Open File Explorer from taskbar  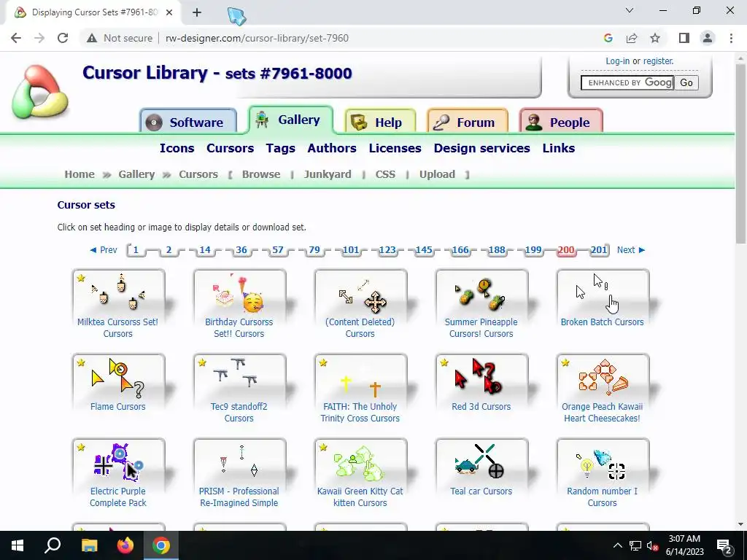[x=89, y=545]
